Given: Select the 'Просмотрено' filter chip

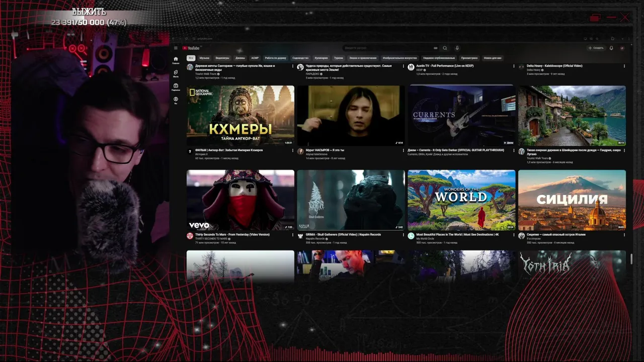Looking at the screenshot, I should pyautogui.click(x=469, y=58).
